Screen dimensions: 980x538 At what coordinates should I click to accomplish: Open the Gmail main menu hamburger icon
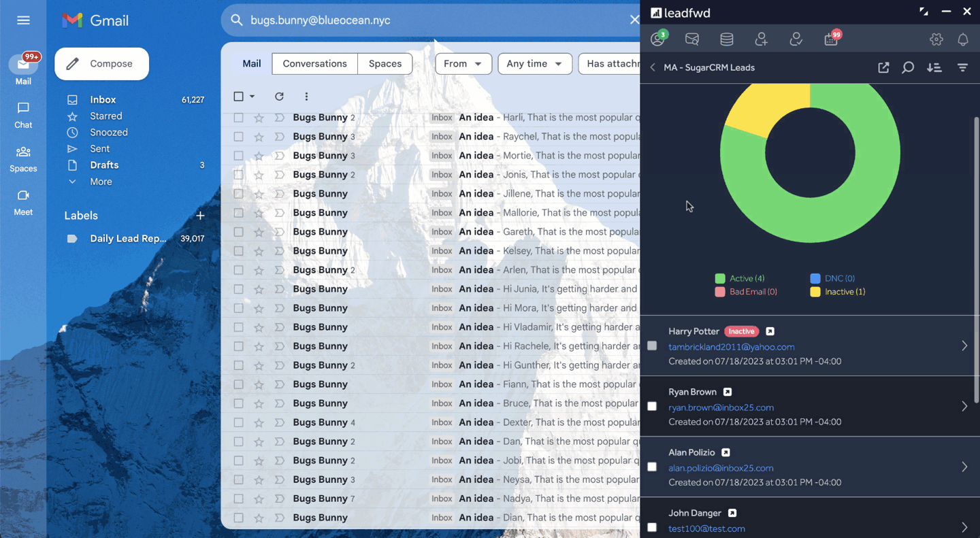[x=23, y=20]
